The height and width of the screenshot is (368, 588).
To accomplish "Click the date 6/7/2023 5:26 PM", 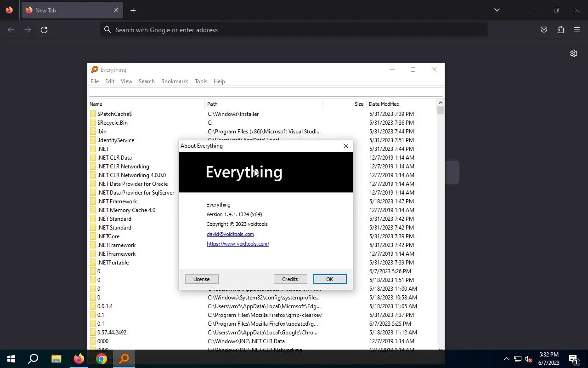I will point(390,271).
